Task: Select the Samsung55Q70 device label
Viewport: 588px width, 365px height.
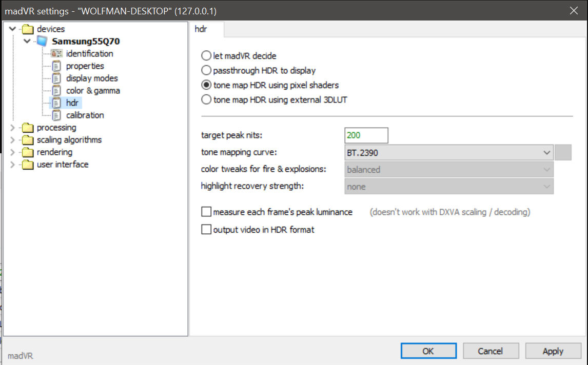Action: click(86, 41)
